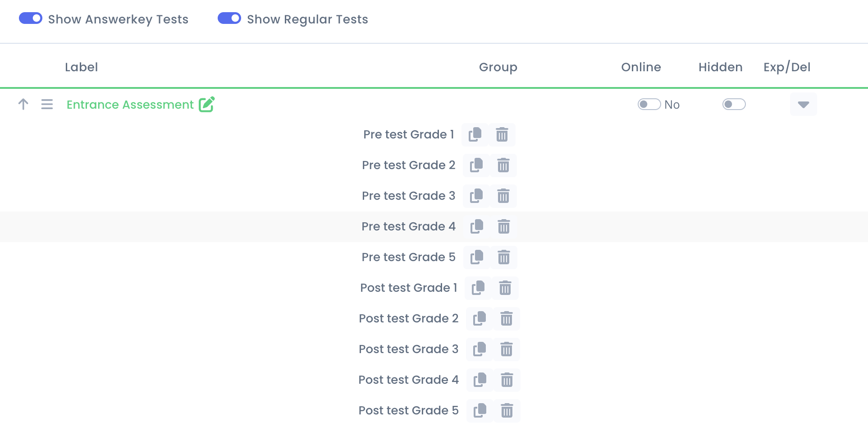Duplicate the Pre test Grade 4 group
The width and height of the screenshot is (868, 423).
477,226
